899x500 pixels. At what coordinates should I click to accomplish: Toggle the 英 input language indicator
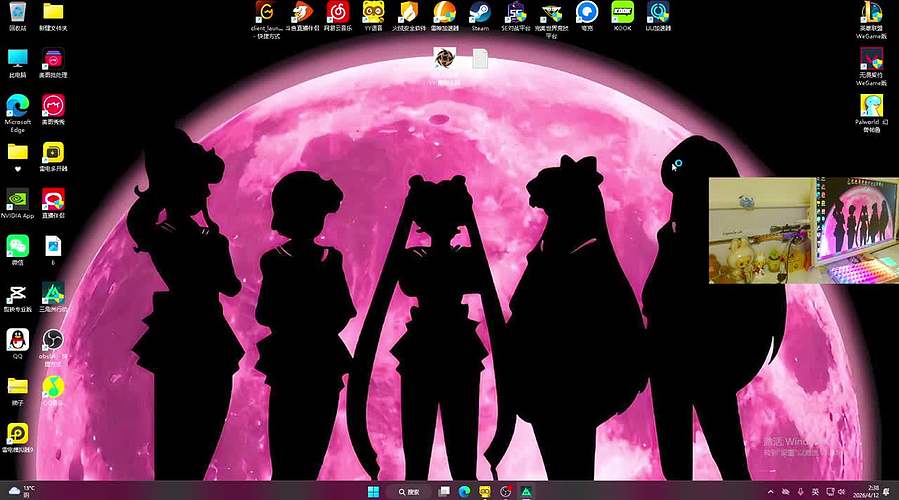click(x=815, y=491)
